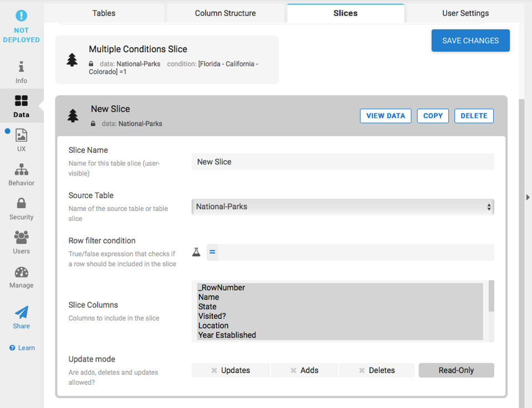Viewport: 532px width, 408px height.
Task: Open the Users section icon
Action: pyautogui.click(x=21, y=237)
